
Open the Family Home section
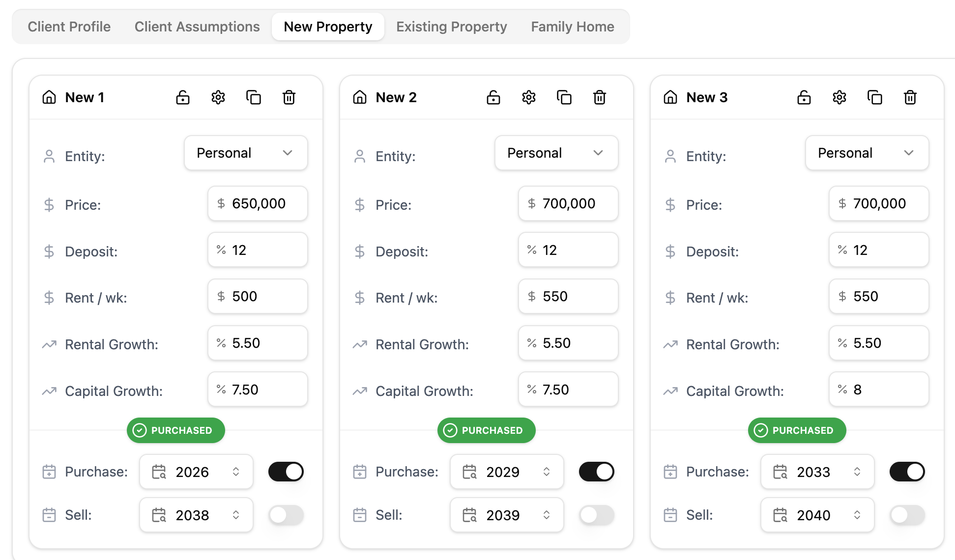click(572, 27)
